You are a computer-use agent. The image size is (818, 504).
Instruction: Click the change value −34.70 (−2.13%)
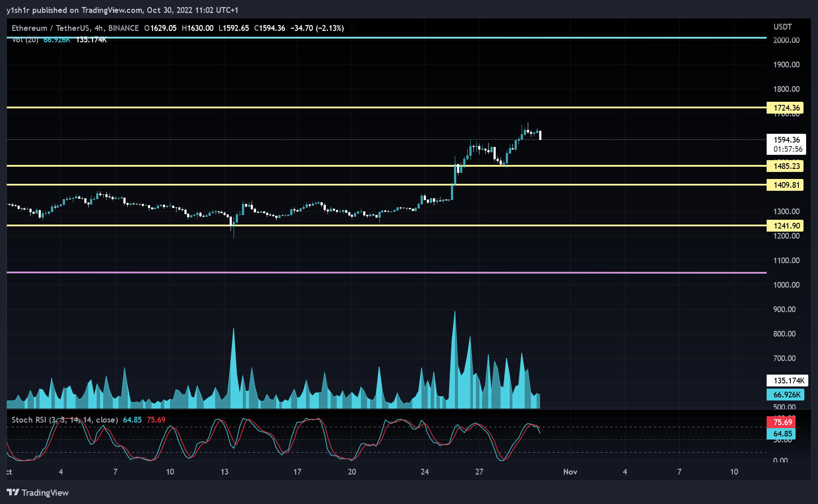click(x=317, y=28)
